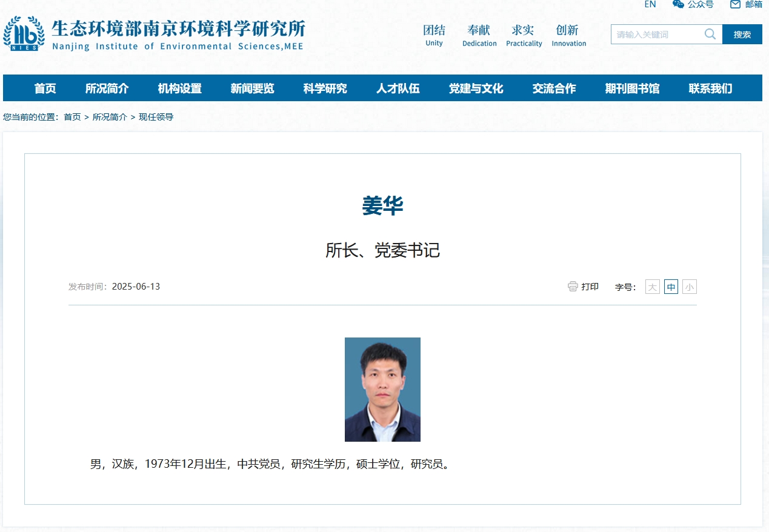Click the 搜索 button
Screen dimensions: 769x532
tap(742, 34)
